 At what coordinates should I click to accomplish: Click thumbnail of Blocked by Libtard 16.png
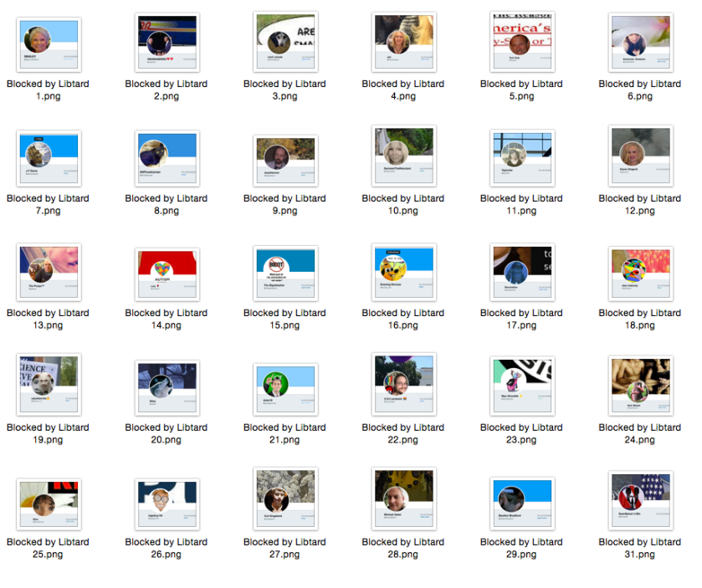(403, 273)
